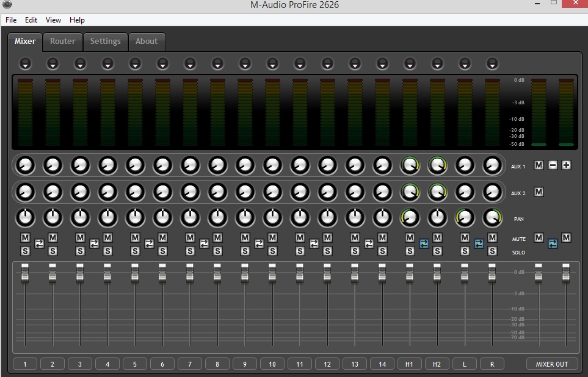
Task: Toggle stereo link for channels 5 and 6
Action: (x=149, y=244)
